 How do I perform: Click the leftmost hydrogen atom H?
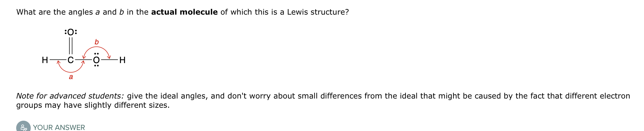coord(45,60)
